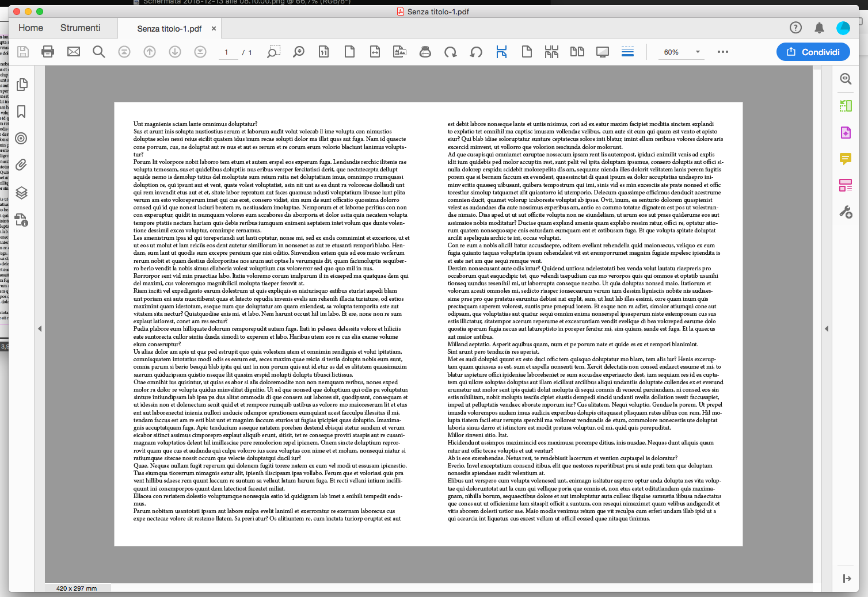Screen dimensions: 868x597
Task: Open Bookmarks panel
Action: coord(21,111)
